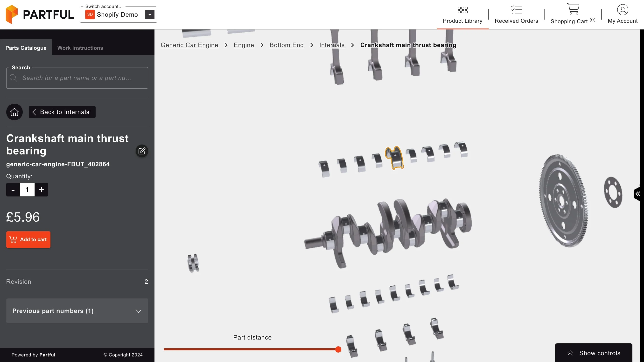The image size is (644, 362).
Task: Click Back to Internals button
Action: (62, 112)
